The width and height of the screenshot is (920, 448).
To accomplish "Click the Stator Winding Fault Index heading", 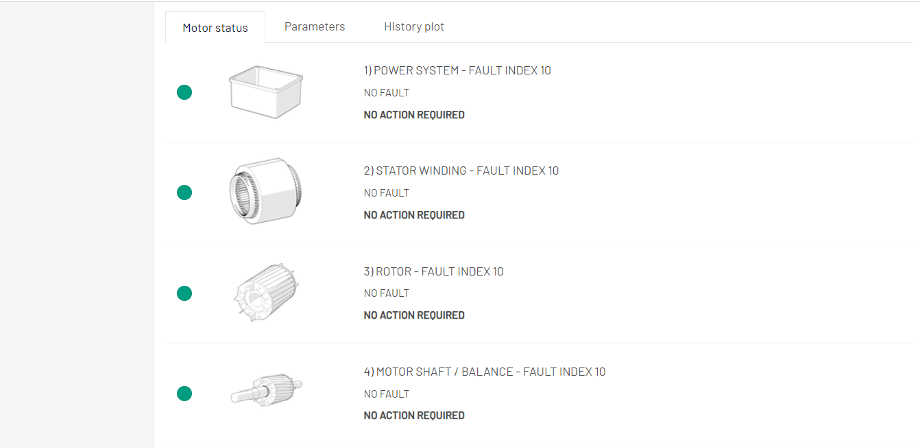I will pyautogui.click(x=461, y=171).
